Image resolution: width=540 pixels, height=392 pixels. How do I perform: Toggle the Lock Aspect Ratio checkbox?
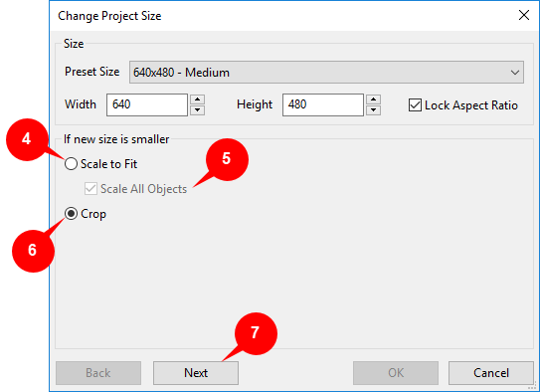pos(415,105)
